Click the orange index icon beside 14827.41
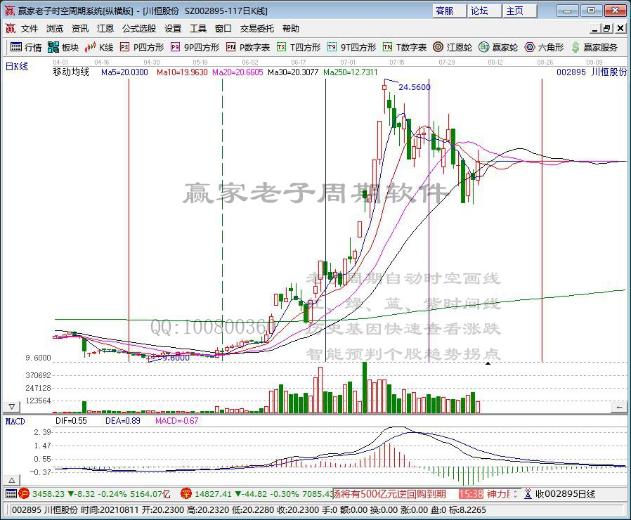The width and height of the screenshot is (631, 520). click(186, 493)
